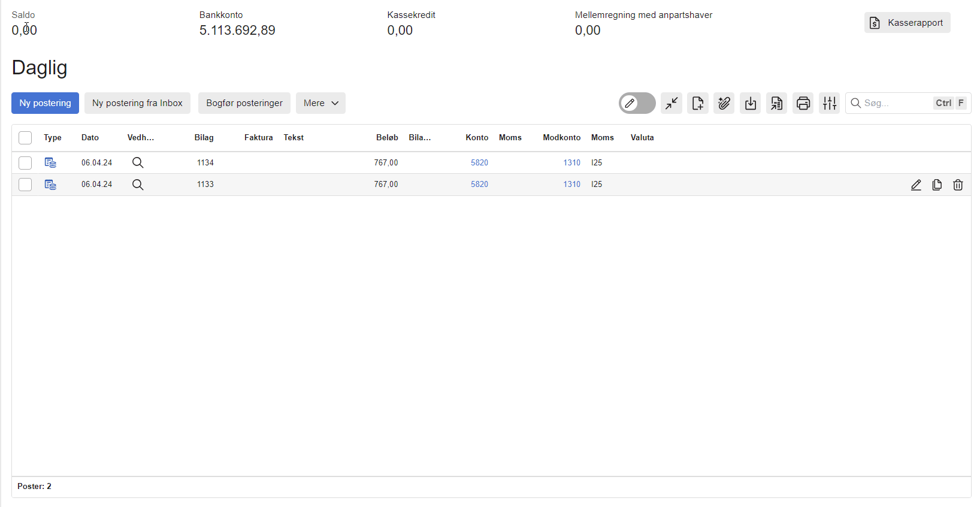Click Ny postering fra Inbox button
This screenshot has width=980, height=507.
click(x=137, y=103)
